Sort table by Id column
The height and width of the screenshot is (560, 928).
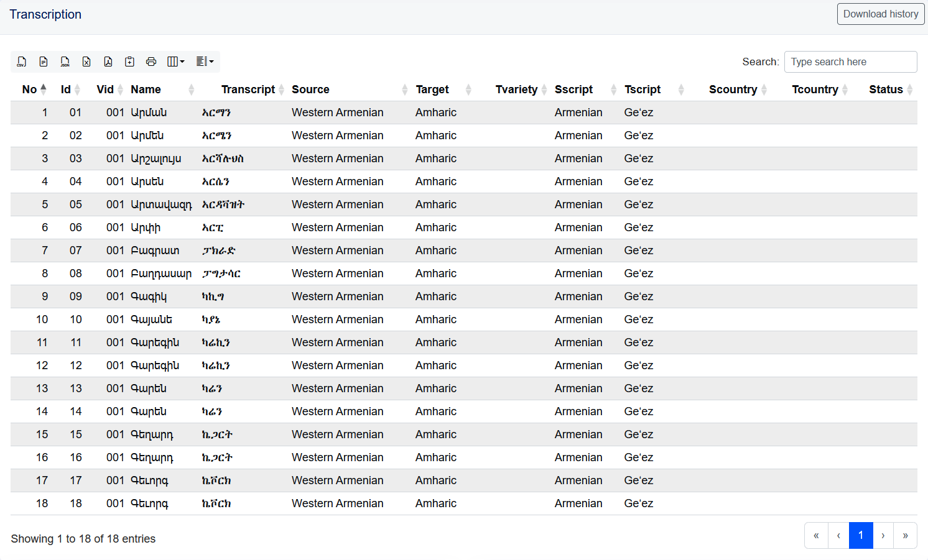pyautogui.click(x=70, y=90)
